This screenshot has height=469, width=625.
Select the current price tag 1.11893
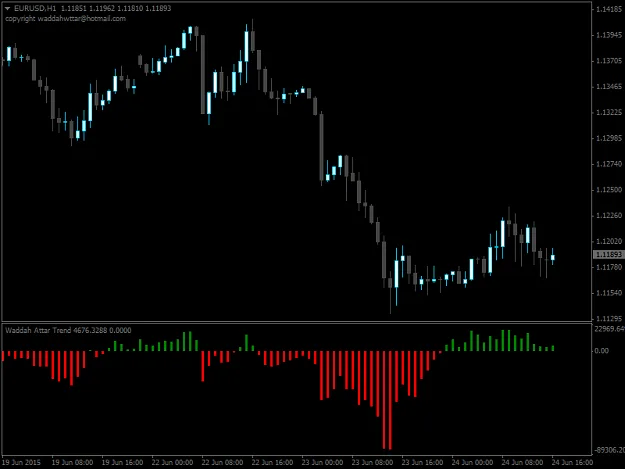tap(608, 254)
